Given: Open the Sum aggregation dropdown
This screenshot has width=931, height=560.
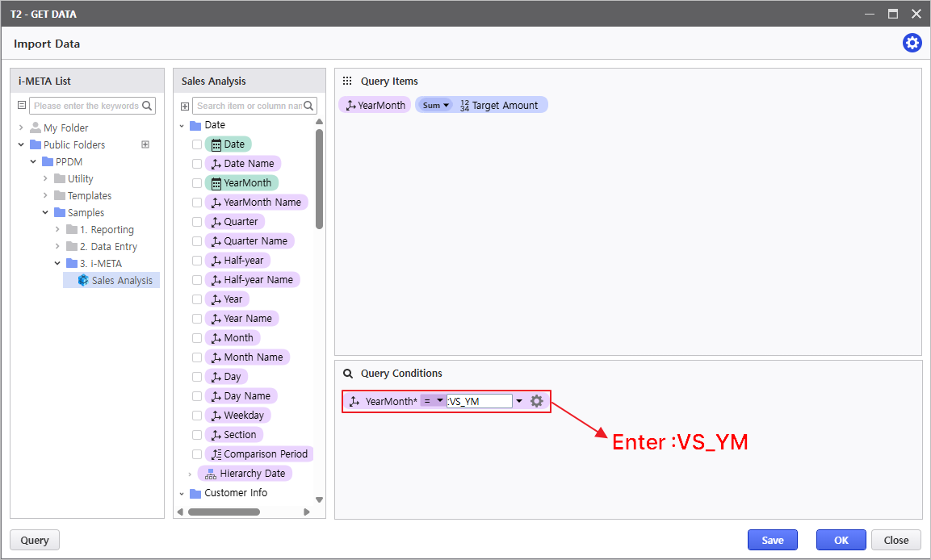Looking at the screenshot, I should (436, 105).
